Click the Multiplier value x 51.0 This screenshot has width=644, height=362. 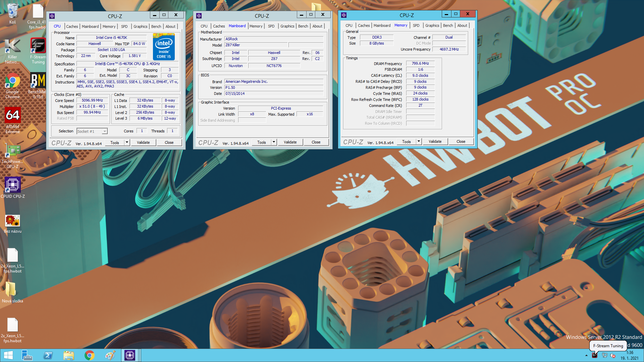92,106
